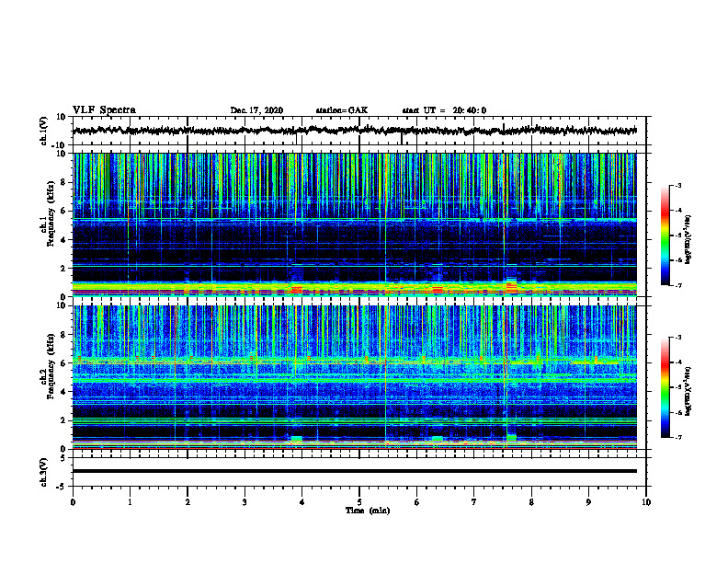Click the "8" kHz tick on ch.2 spectrogram axis
728x563 pixels.
pyautogui.click(x=63, y=335)
